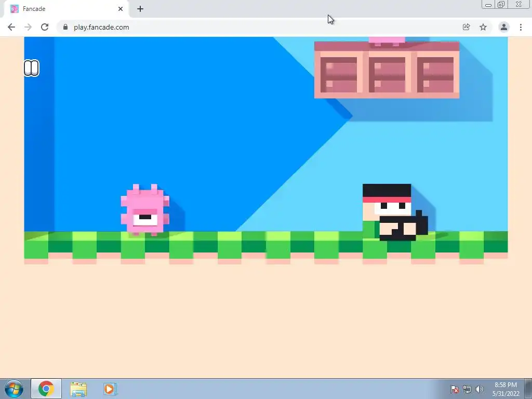The image size is (532, 399).
Task: Click the Show desktop strip beside the clock
Action: pyautogui.click(x=528, y=389)
